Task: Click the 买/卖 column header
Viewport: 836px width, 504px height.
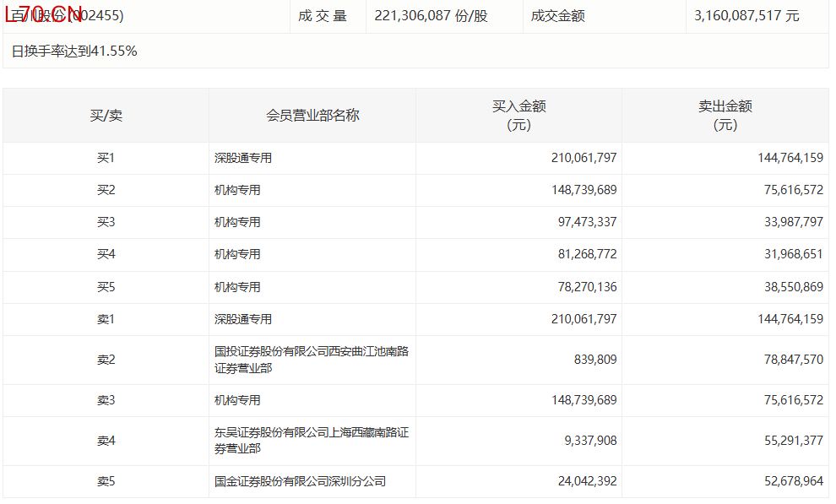Action: [106, 116]
